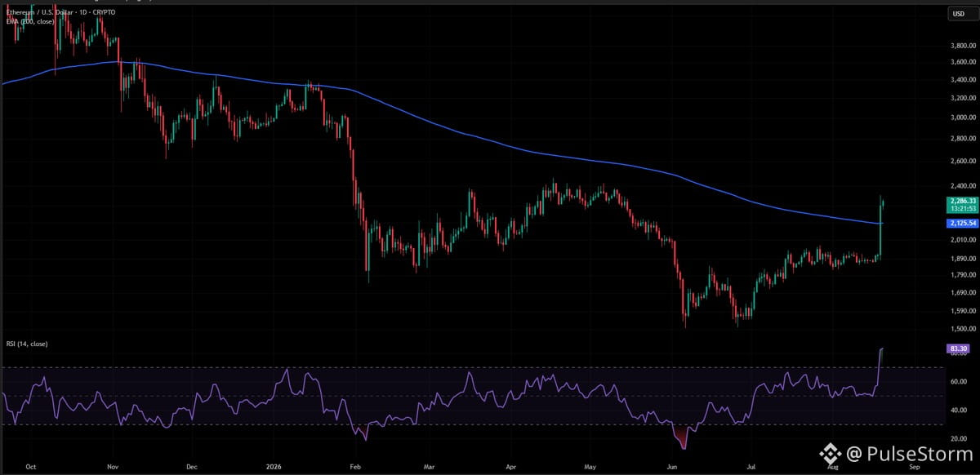Click the 20.00 RSI scale label
The height and width of the screenshot is (475, 980).
(960, 440)
